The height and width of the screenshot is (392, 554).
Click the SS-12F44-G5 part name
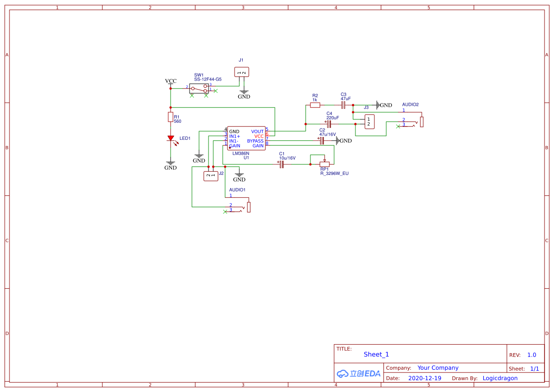[208, 79]
